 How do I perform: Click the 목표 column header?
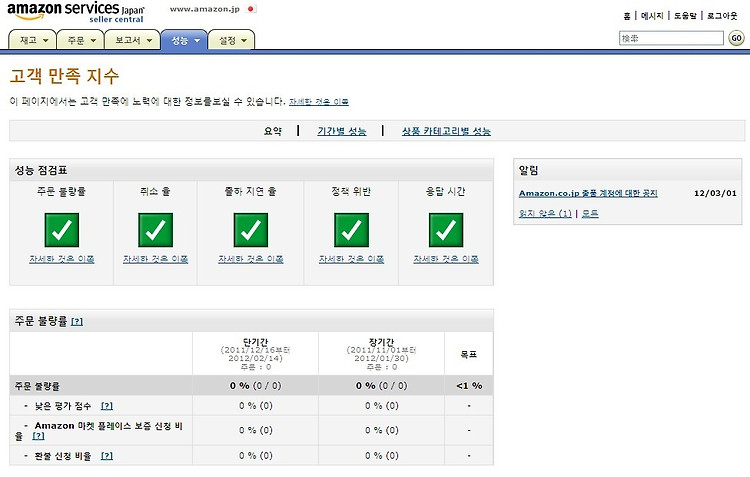pos(469,354)
